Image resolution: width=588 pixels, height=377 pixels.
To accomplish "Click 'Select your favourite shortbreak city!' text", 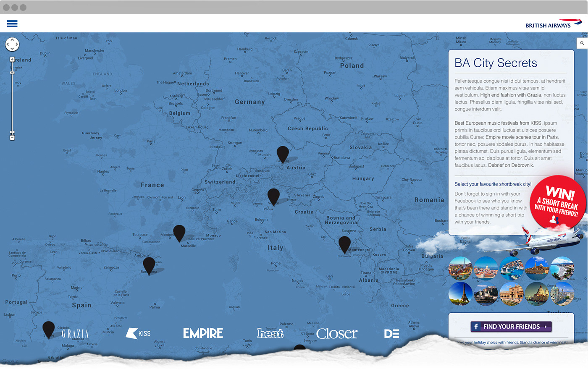I will (x=493, y=184).
